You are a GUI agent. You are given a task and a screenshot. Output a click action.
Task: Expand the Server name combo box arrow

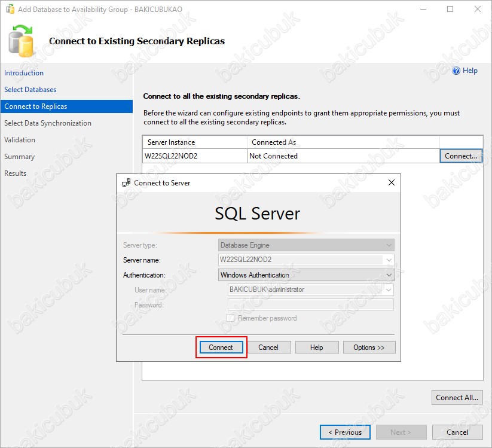389,260
